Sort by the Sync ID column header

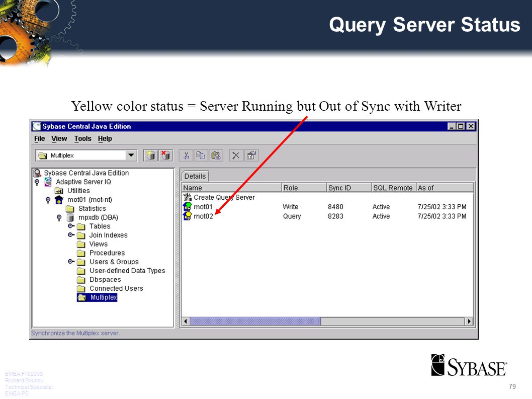(349, 188)
